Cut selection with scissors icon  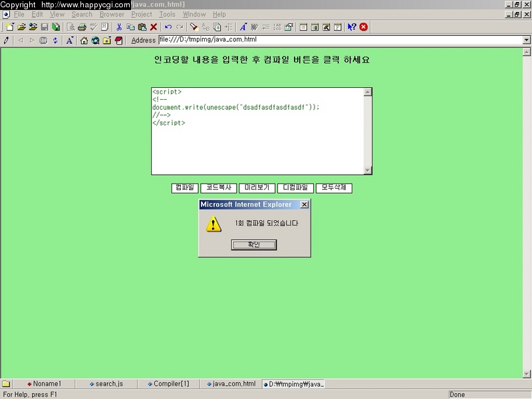click(x=119, y=27)
